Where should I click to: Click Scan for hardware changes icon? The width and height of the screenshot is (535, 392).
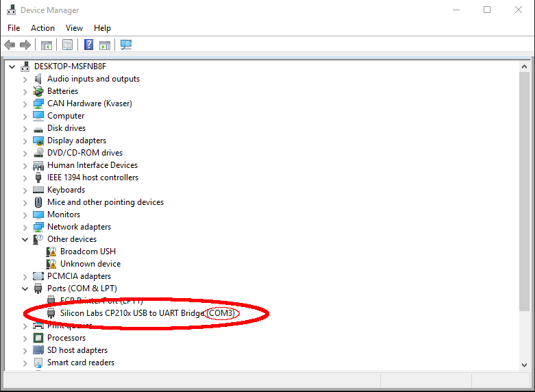pyautogui.click(x=126, y=45)
